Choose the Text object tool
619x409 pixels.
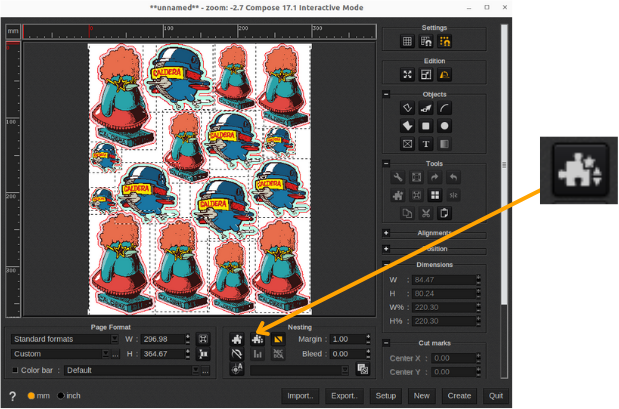[x=426, y=144]
